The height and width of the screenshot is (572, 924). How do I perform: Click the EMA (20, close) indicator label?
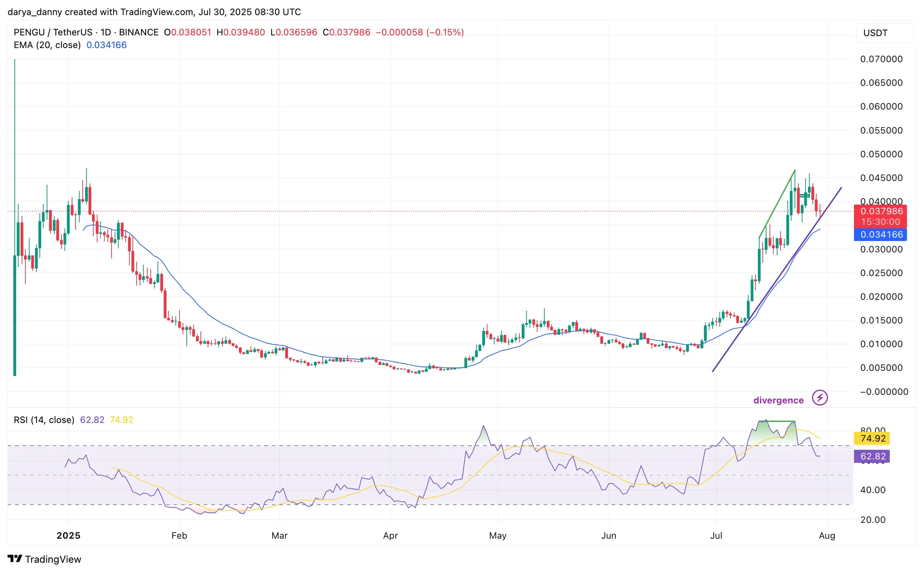(x=47, y=45)
